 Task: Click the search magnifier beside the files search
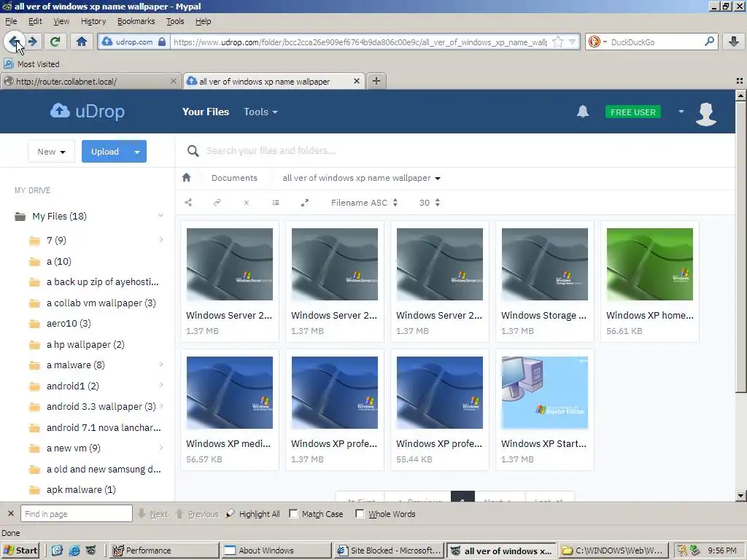(193, 151)
